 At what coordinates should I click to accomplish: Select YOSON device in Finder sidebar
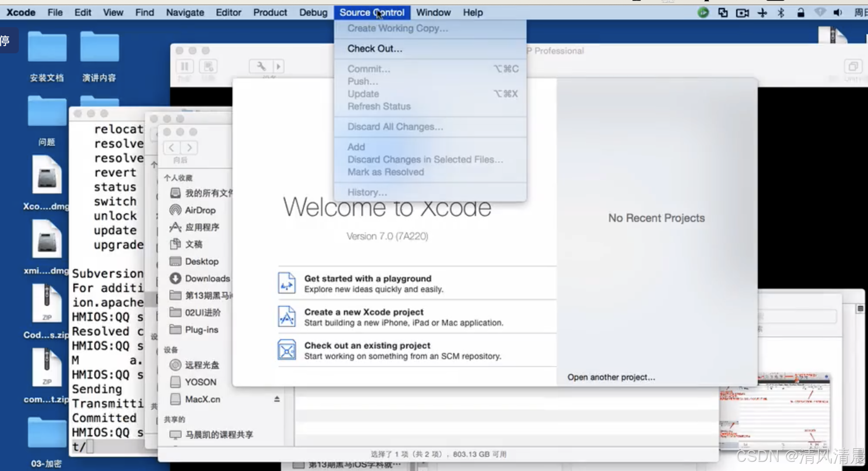click(200, 382)
